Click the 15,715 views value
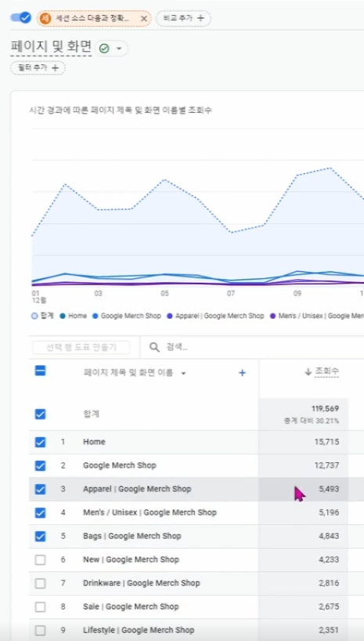Image resolution: width=364 pixels, height=641 pixels. tap(327, 442)
